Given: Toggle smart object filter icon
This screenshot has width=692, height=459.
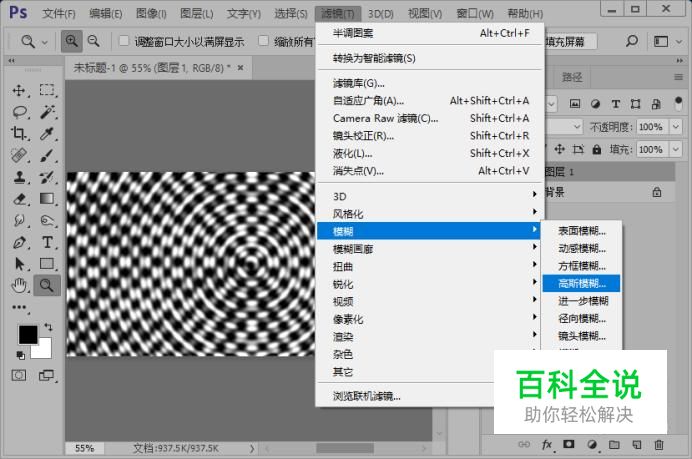Looking at the screenshot, I should (x=656, y=104).
